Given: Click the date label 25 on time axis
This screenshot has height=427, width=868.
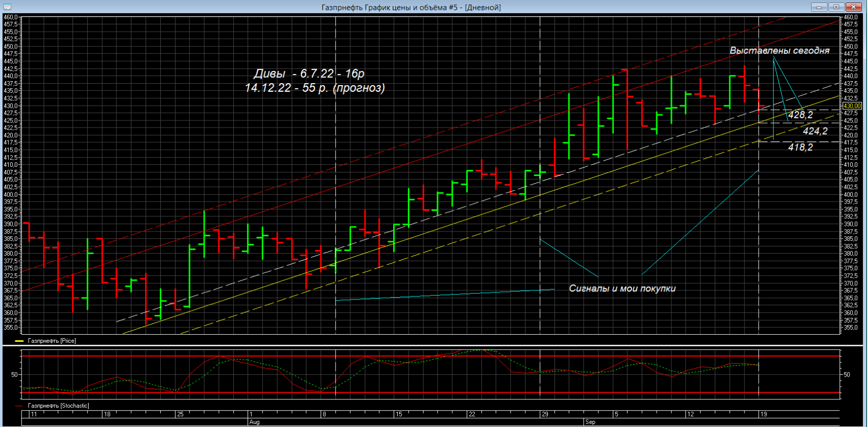Looking at the screenshot, I should [x=180, y=414].
